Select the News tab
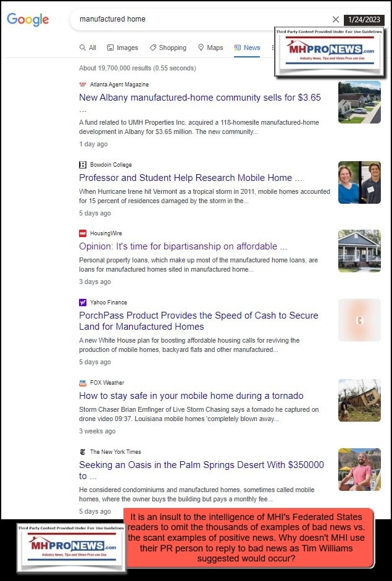This screenshot has width=392, height=581. tap(247, 48)
